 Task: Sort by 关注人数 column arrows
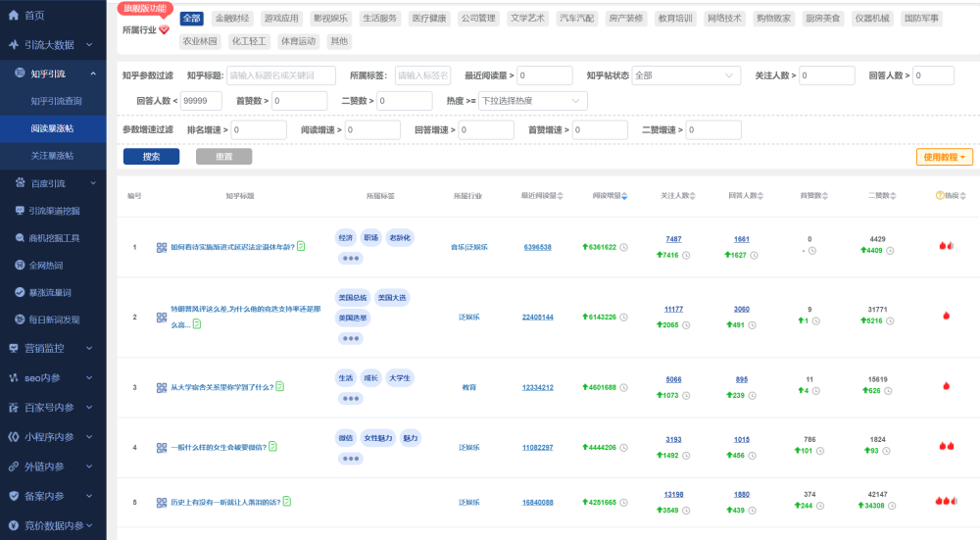click(x=693, y=196)
